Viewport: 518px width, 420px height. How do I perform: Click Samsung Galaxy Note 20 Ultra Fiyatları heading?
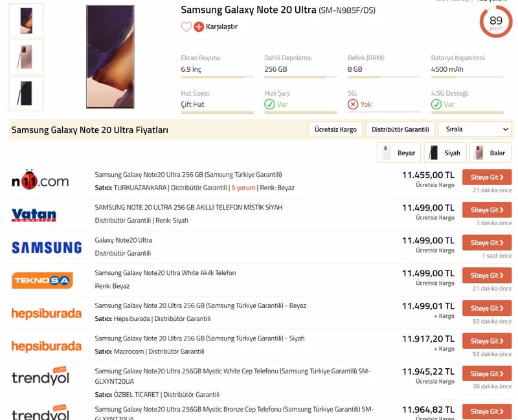pyautogui.click(x=90, y=130)
